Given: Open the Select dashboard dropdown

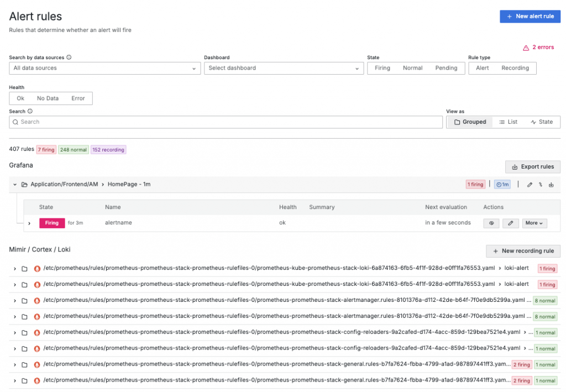Looking at the screenshot, I should click(x=284, y=68).
